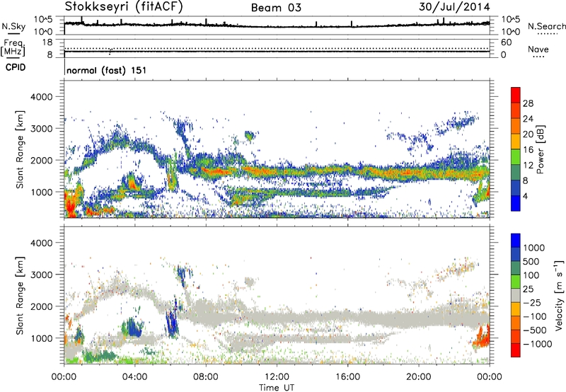Screen dimensions: 566x392
Task: Click the 'Freq. [MHz]' axis label
Action: tap(13, 47)
